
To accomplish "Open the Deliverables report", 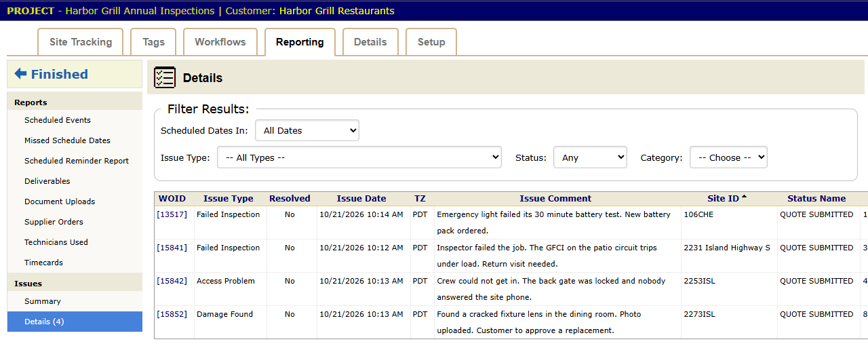I will coord(47,181).
